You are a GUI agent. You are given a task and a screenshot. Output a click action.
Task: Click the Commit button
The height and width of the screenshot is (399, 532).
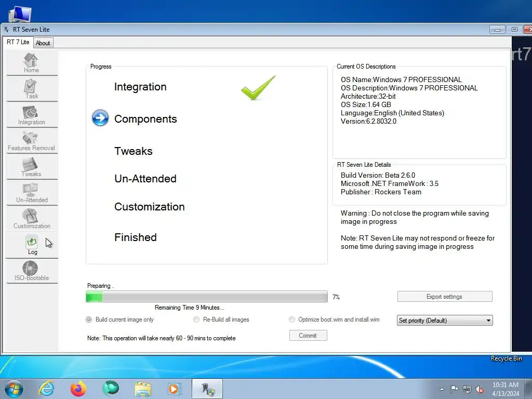click(308, 336)
